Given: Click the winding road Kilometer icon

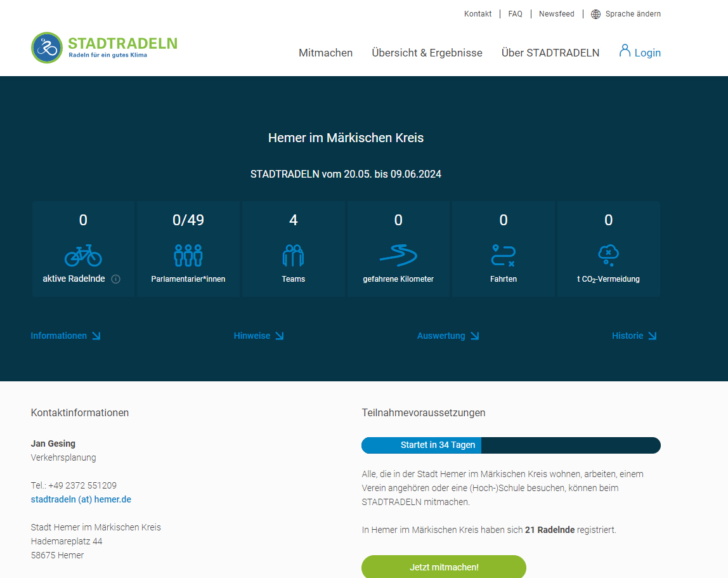Looking at the screenshot, I should click(x=398, y=255).
